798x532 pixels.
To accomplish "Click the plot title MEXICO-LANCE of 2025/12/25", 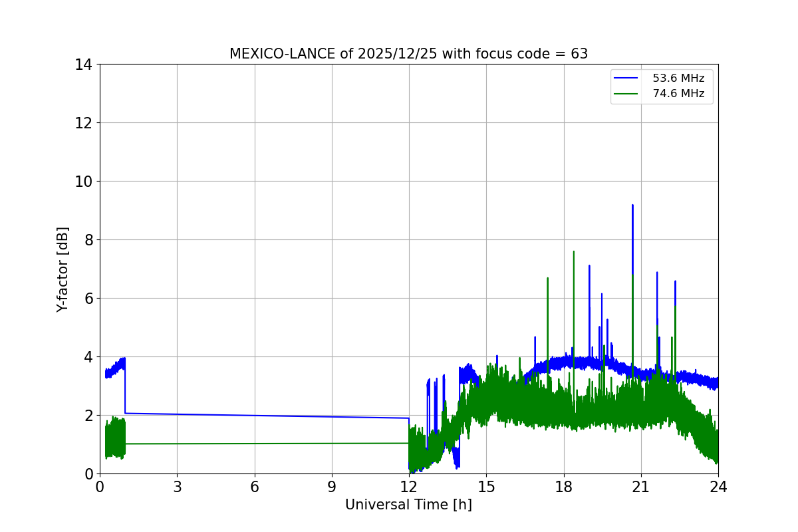I will click(409, 54).
